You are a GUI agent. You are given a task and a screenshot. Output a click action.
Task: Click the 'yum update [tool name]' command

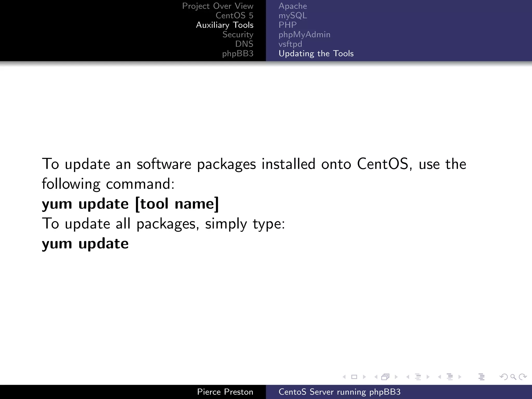(x=130, y=204)
